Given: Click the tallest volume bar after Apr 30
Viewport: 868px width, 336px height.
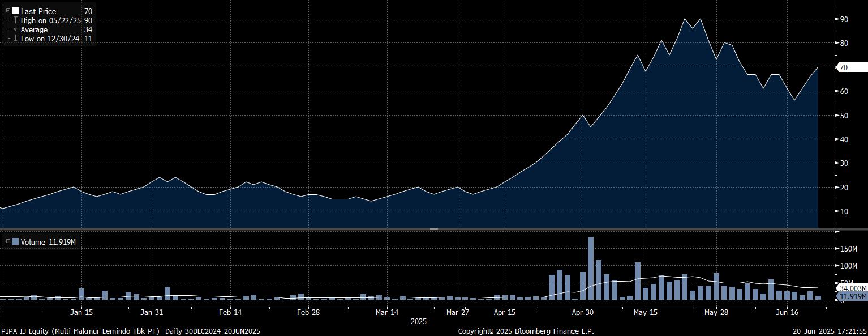Looking at the screenshot, I should pyautogui.click(x=591, y=267).
